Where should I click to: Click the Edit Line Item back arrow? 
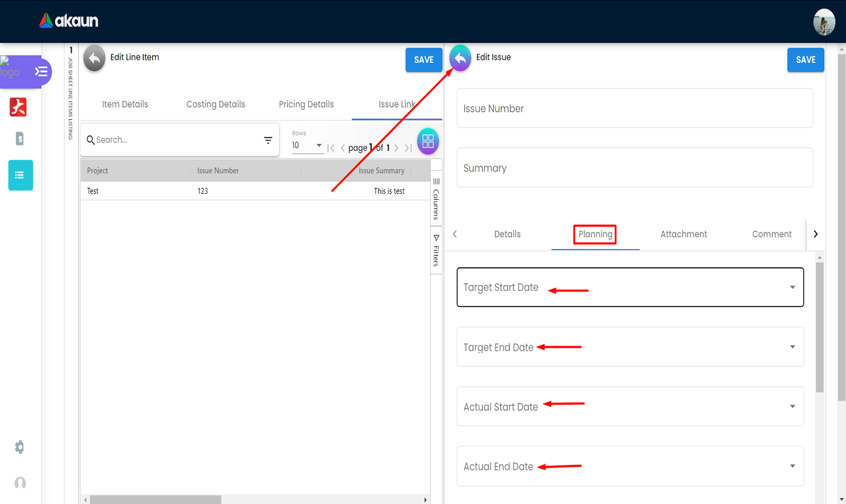[94, 58]
